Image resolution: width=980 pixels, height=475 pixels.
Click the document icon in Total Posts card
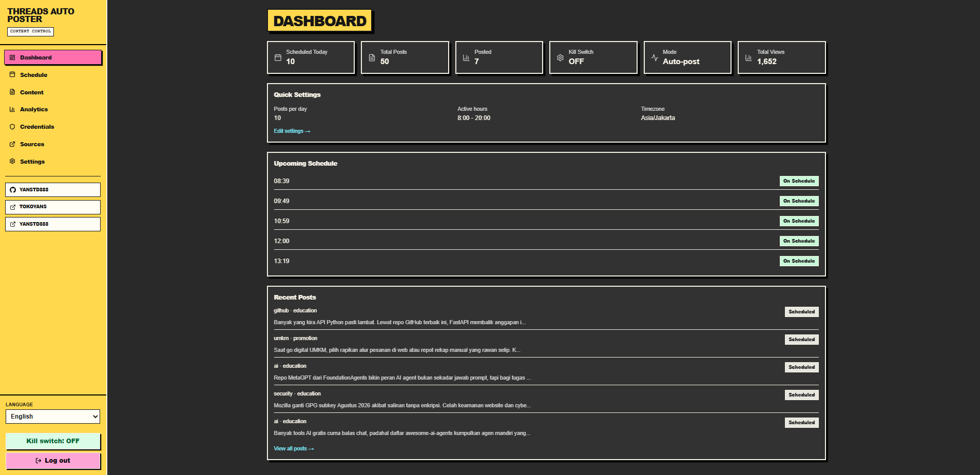pos(372,57)
